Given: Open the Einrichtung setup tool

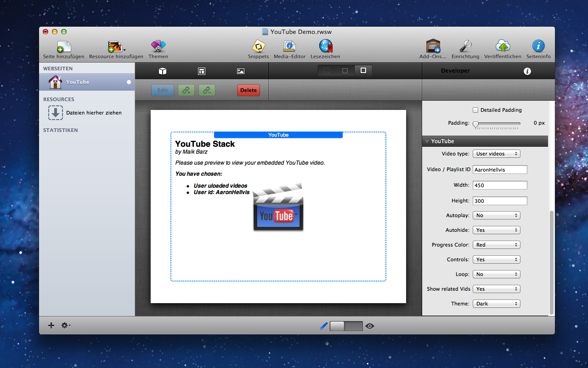Looking at the screenshot, I should coord(465,46).
